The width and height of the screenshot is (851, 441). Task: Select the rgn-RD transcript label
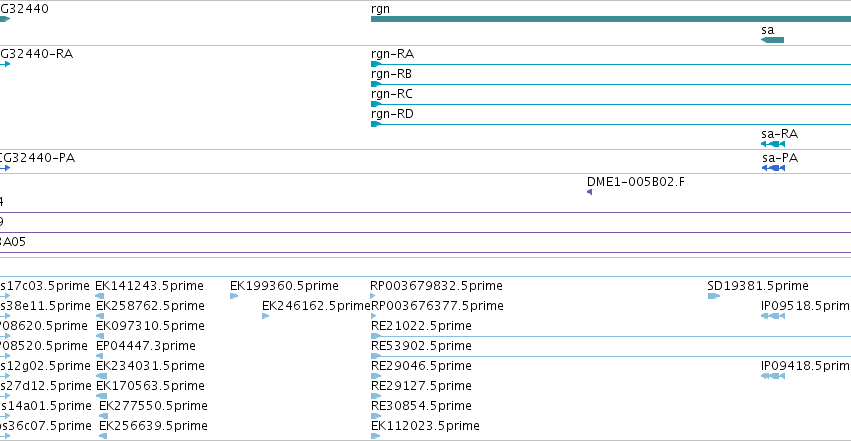pyautogui.click(x=392, y=114)
